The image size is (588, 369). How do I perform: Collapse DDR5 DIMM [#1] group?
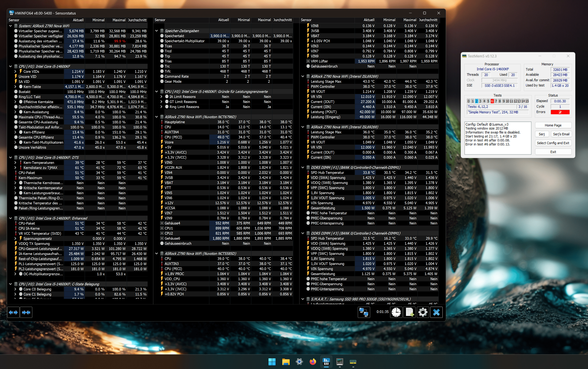tap(303, 167)
